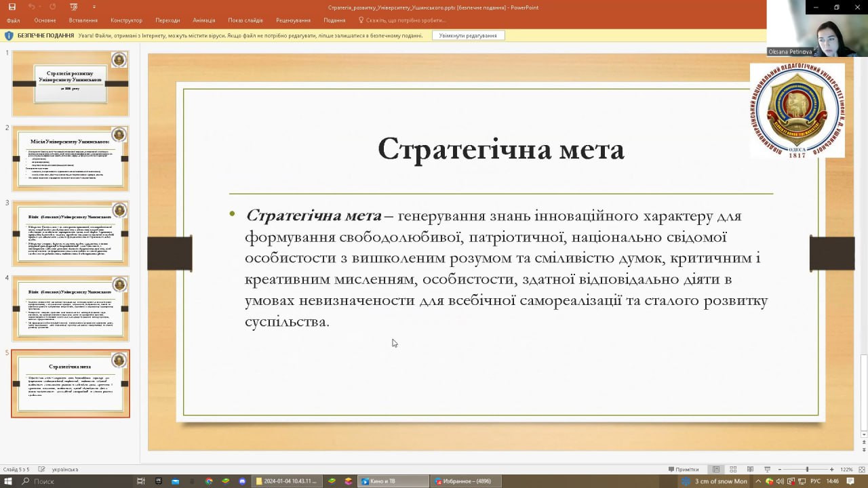This screenshot has width=868, height=488.
Task: Click the українська language indicator
Action: [65, 469]
